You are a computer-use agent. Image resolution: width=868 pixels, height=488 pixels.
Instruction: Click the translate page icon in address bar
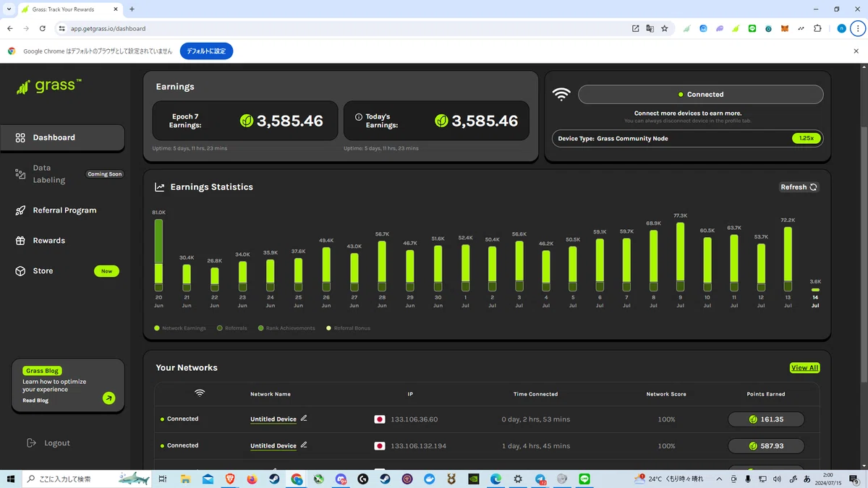click(650, 28)
